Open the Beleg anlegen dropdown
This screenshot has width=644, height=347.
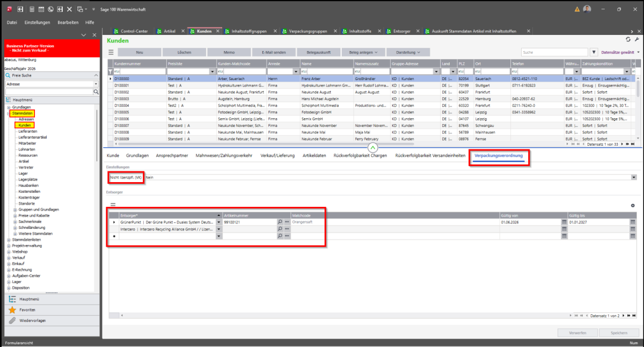(363, 52)
